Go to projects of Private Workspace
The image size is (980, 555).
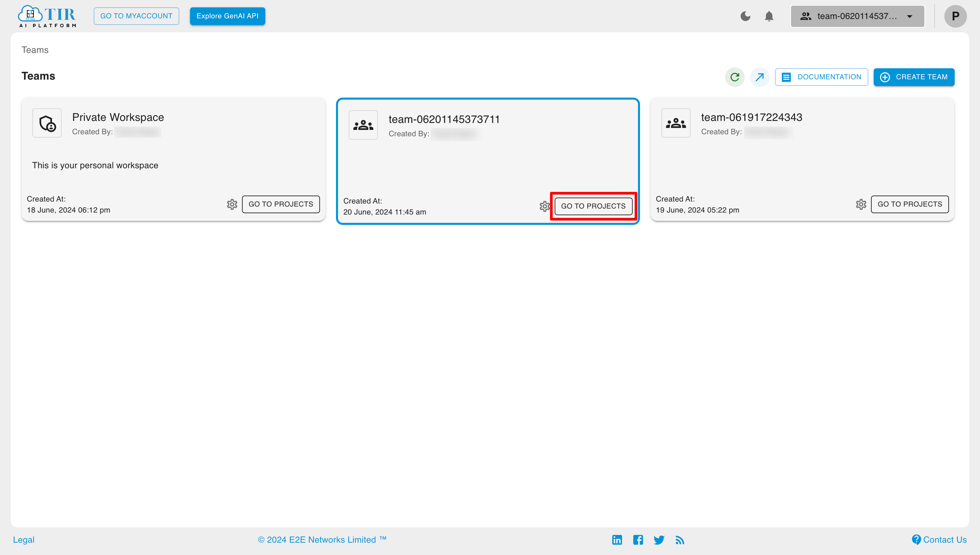pyautogui.click(x=281, y=204)
